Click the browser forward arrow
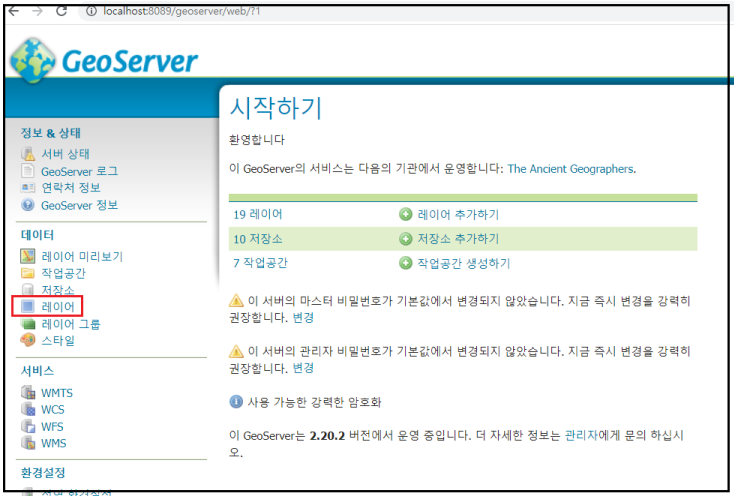Screen dimensions: 734x496 point(37,10)
